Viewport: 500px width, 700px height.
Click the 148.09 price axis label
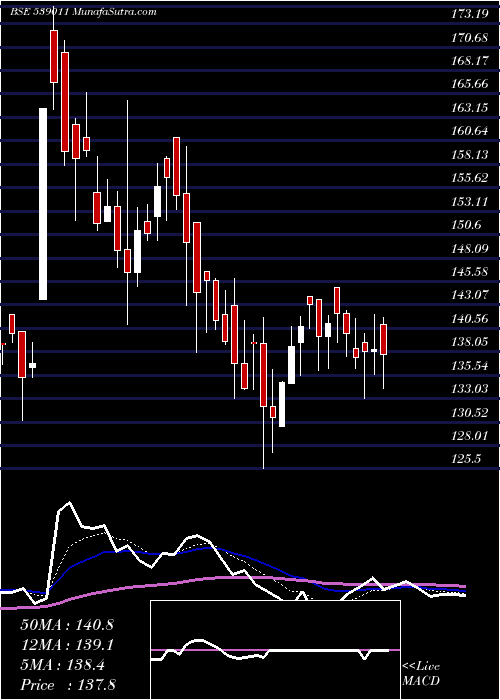[470, 248]
